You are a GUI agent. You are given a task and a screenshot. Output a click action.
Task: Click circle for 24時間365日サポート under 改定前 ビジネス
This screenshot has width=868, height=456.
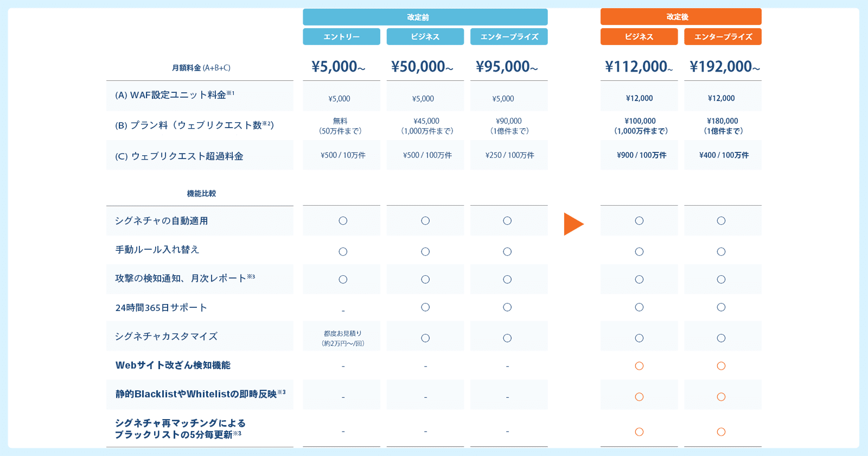point(425,307)
